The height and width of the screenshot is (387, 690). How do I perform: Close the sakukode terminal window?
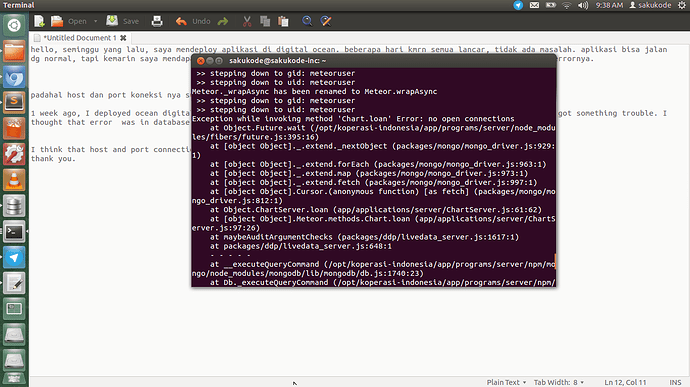point(201,61)
